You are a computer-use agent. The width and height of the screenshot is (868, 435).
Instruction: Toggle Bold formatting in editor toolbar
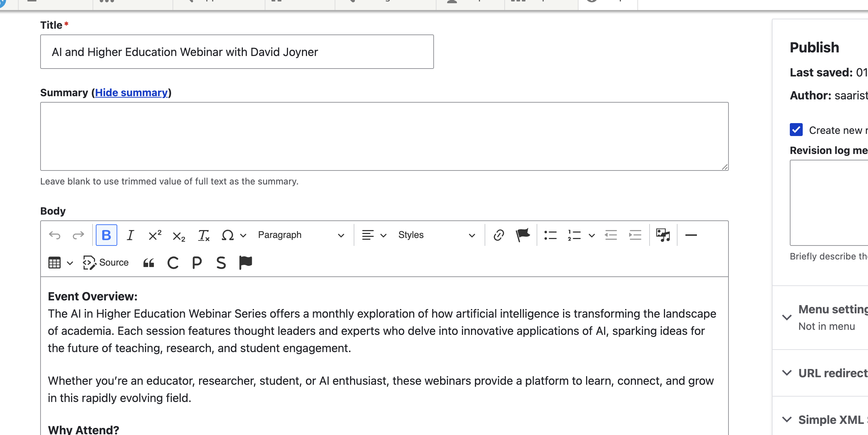tap(106, 235)
